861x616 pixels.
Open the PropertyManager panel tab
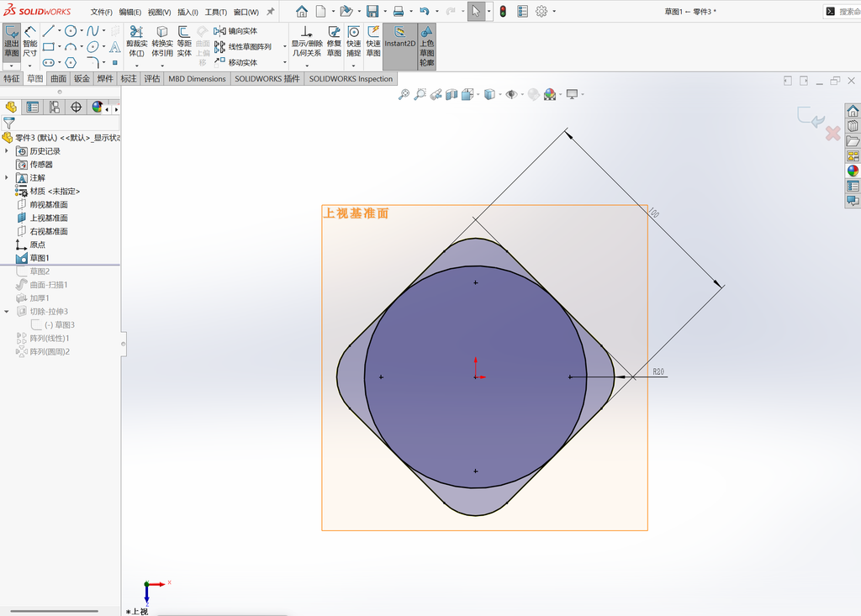(33, 107)
